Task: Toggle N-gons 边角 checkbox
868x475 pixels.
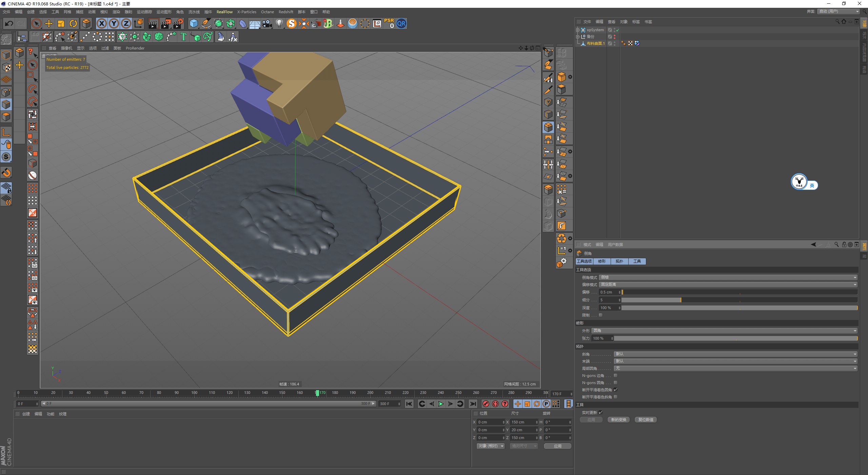Action: point(615,376)
